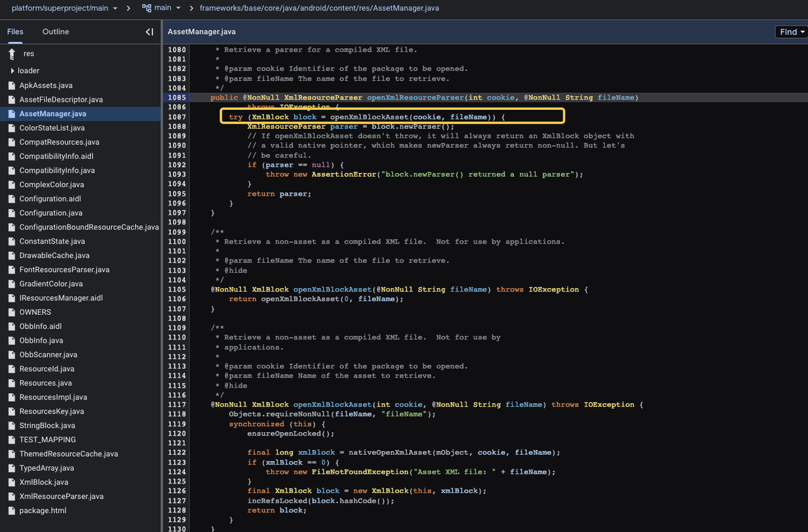Screen dimensions: 808x532
Task: Open CompatibilityInfo.aidl
Action: (57, 157)
